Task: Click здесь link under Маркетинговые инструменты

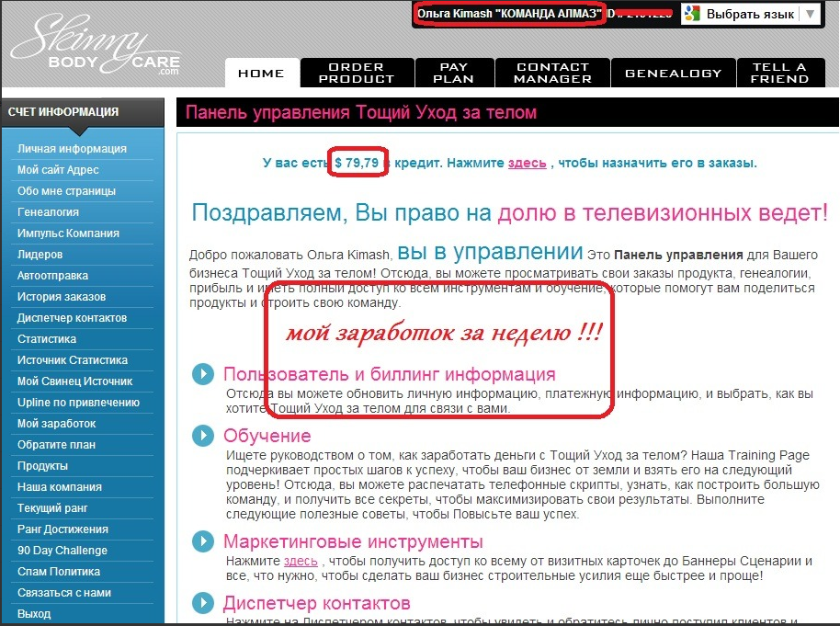Action: 301,561
